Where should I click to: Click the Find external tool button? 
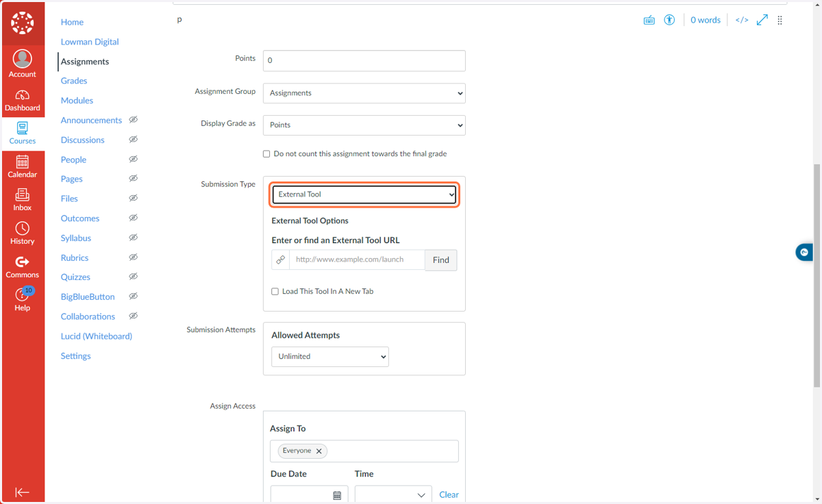[441, 260]
